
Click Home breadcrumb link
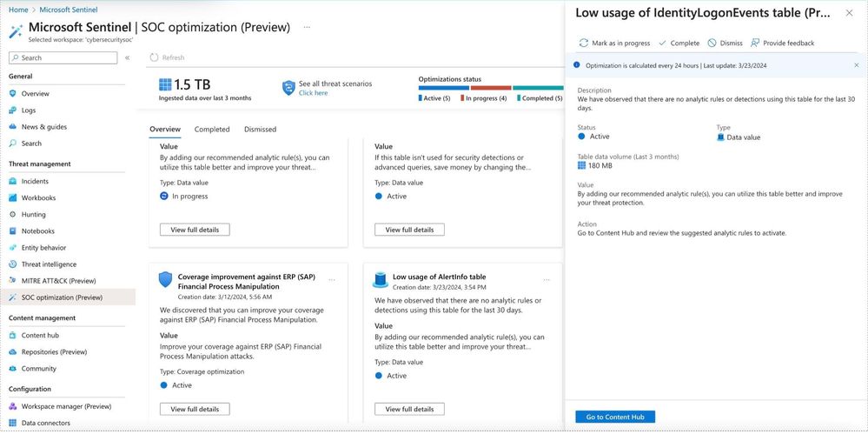18,10
